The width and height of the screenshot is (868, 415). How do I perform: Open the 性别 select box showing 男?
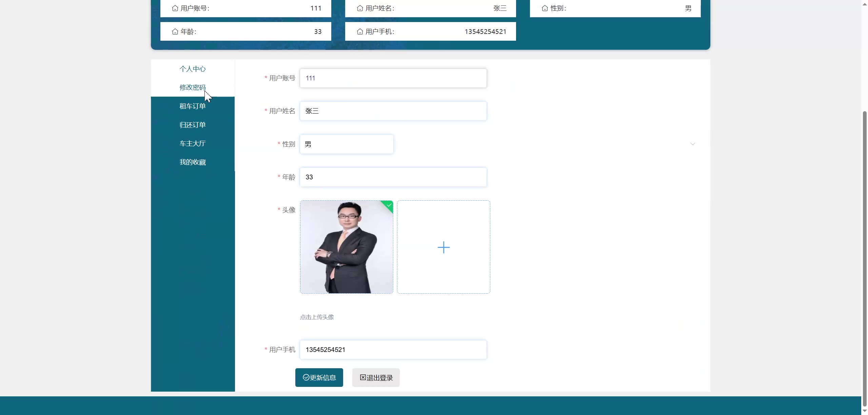click(347, 144)
